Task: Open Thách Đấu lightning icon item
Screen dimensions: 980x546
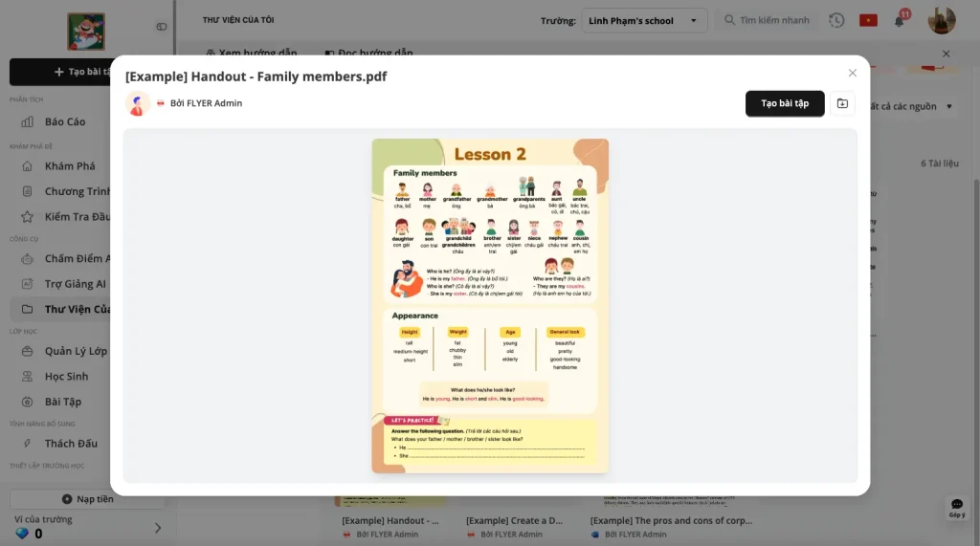Action: 71,444
